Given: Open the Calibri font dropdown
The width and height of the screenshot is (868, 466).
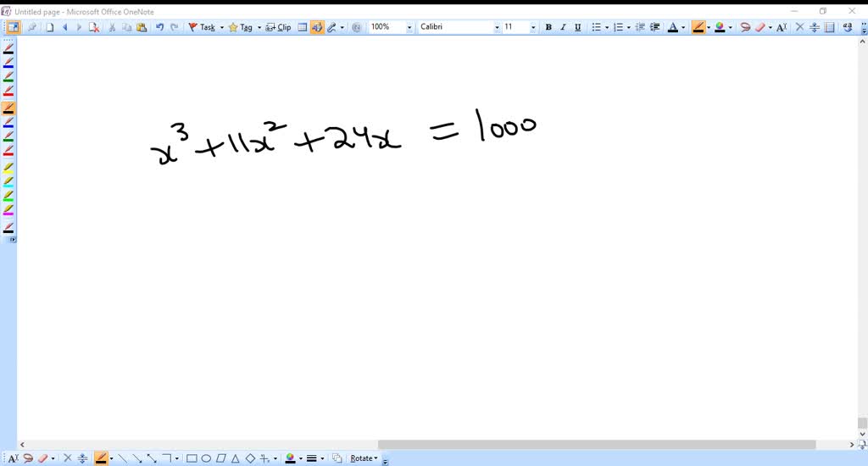Looking at the screenshot, I should (497, 27).
